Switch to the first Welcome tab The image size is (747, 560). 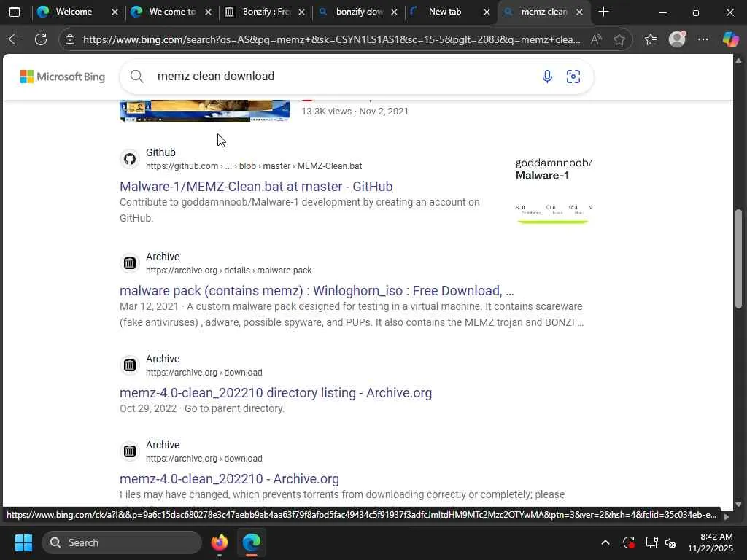pos(74,12)
